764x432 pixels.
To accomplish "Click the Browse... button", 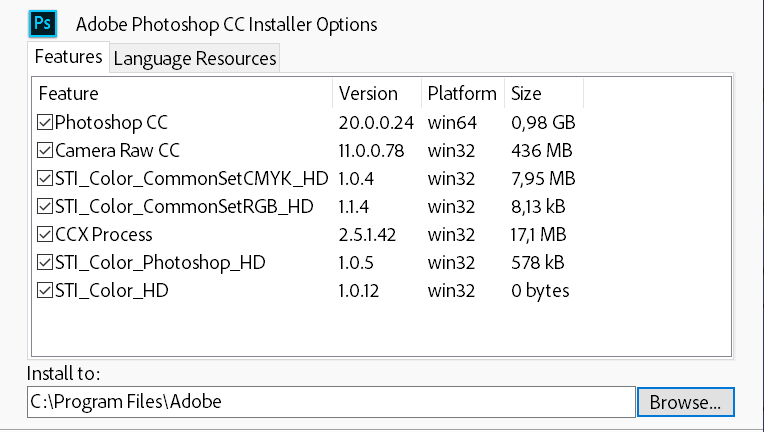I will click(x=685, y=402).
